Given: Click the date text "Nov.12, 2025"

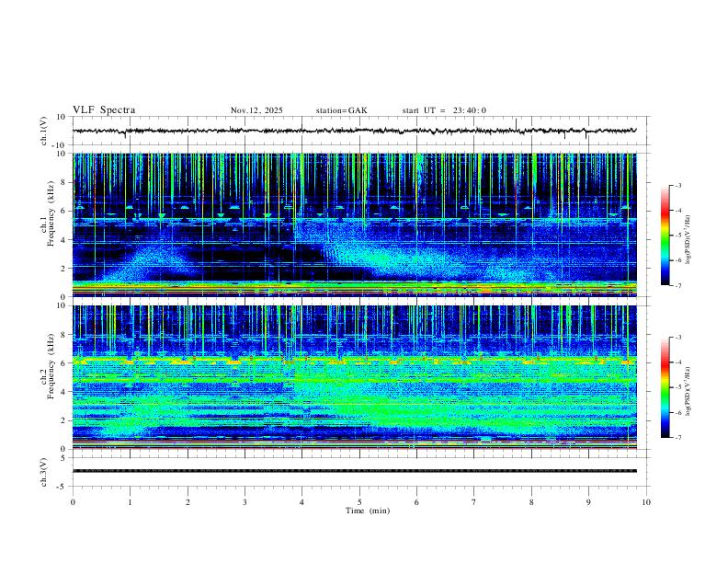Looking at the screenshot, I should tap(256, 110).
